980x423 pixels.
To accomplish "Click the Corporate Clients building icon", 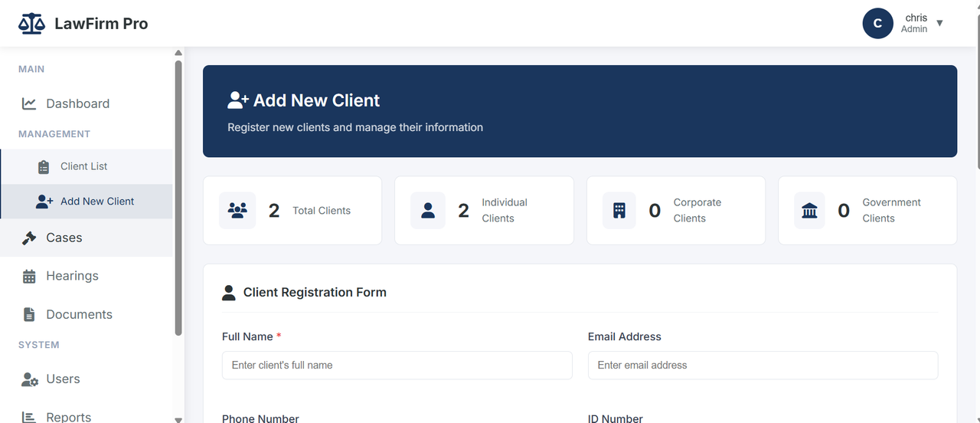I will point(619,210).
